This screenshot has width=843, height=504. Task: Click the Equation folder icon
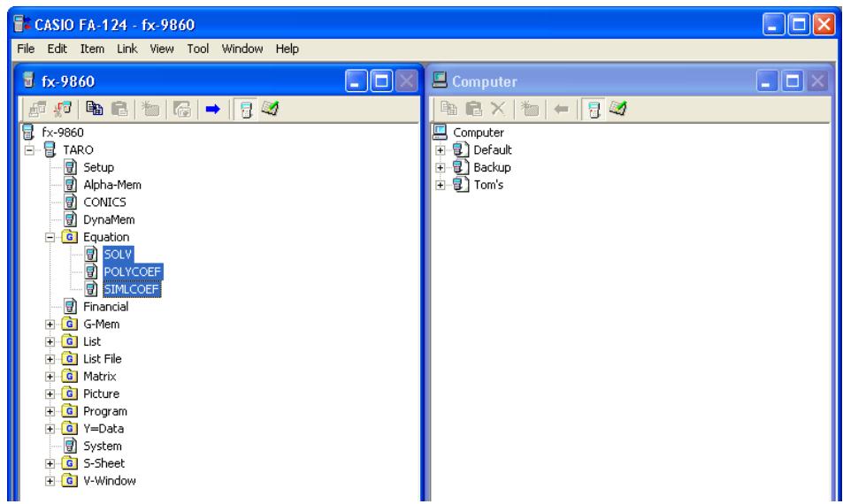(69, 237)
